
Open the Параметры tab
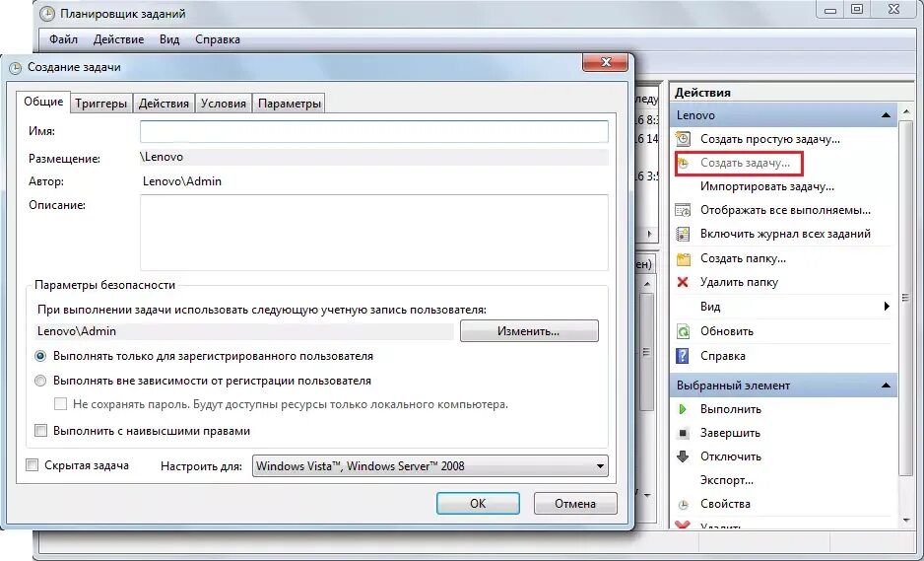tap(290, 104)
